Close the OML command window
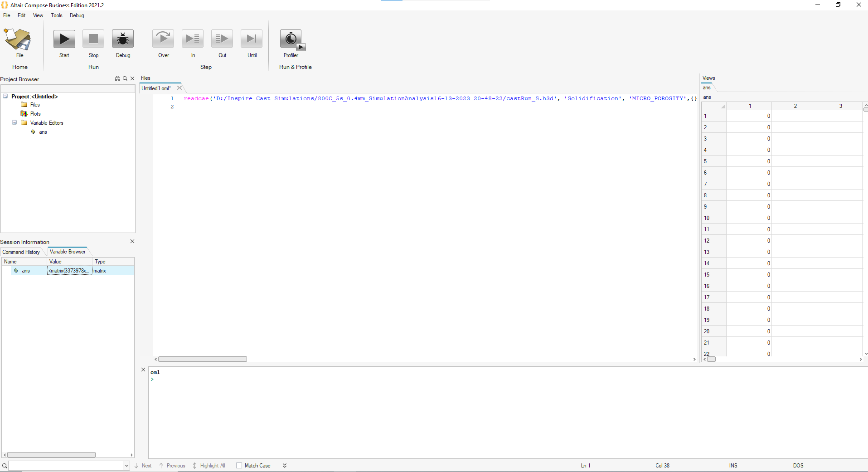868x472 pixels. pos(143,370)
